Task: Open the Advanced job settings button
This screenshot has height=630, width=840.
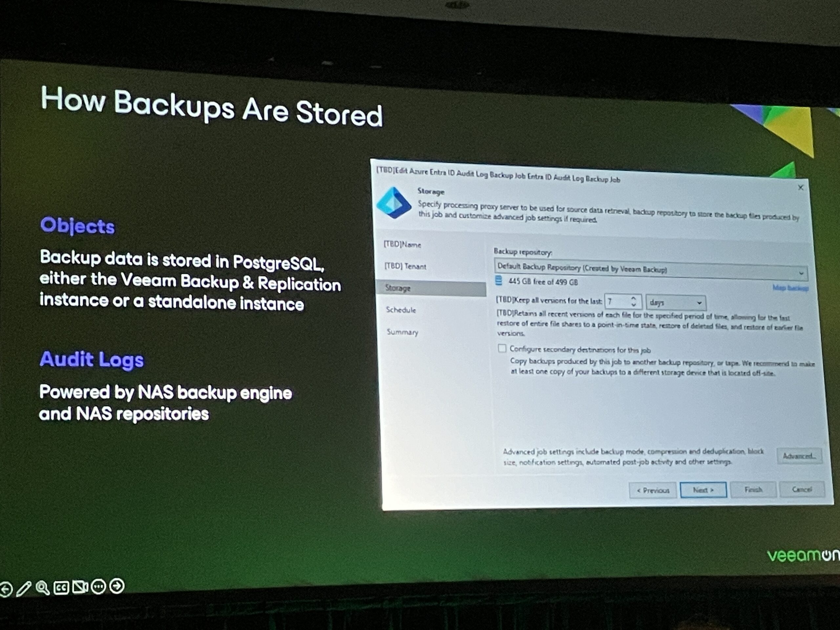Action: [799, 456]
